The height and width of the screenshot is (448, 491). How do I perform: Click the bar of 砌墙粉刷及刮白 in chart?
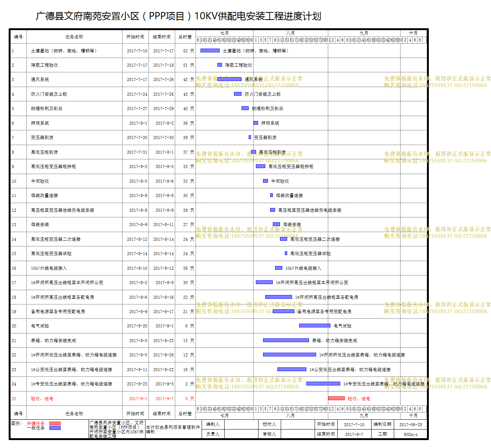pos(245,108)
